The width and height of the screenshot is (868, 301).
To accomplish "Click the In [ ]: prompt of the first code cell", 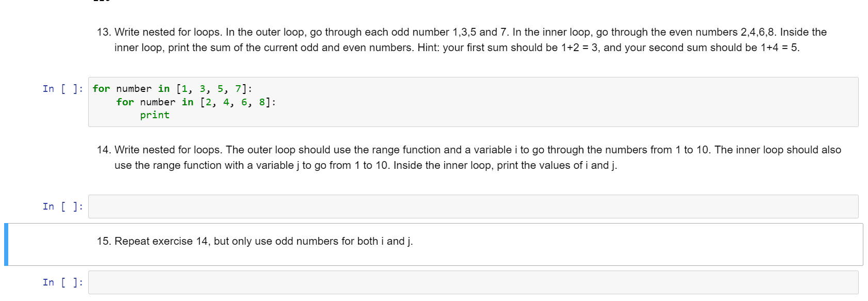I will tap(62, 88).
